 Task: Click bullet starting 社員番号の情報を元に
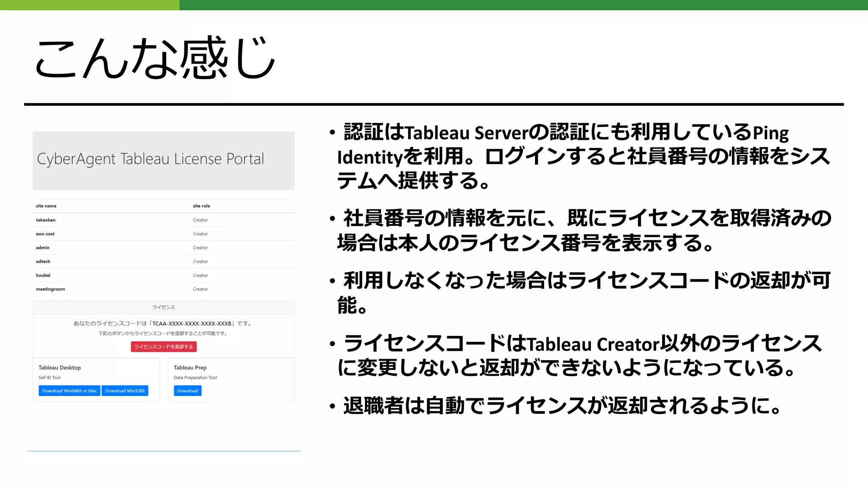tap(580, 230)
